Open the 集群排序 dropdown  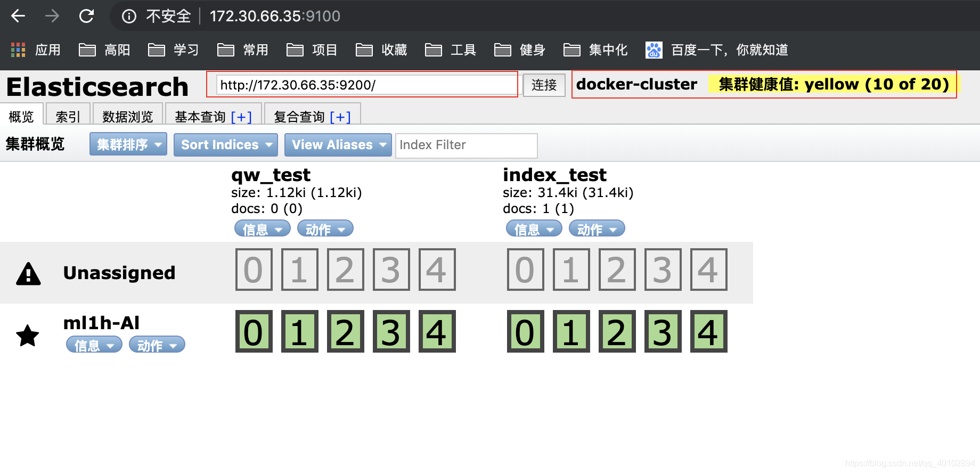pyautogui.click(x=128, y=144)
